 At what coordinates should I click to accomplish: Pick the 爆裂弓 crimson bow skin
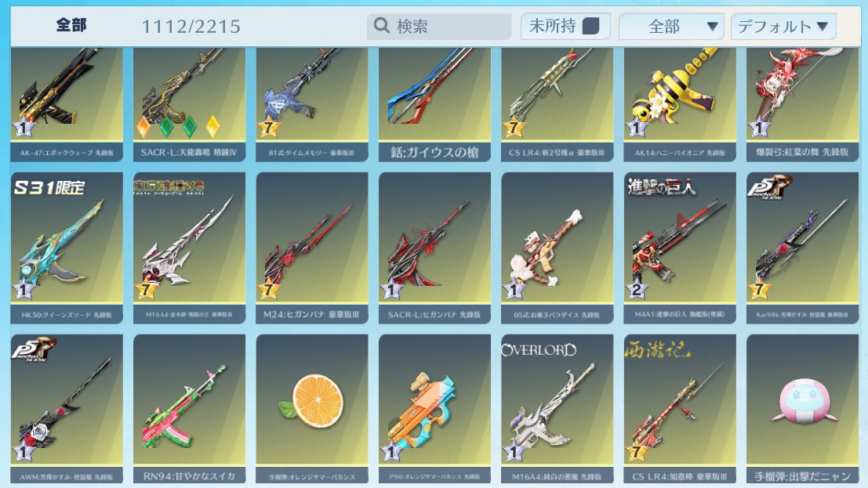(802, 105)
